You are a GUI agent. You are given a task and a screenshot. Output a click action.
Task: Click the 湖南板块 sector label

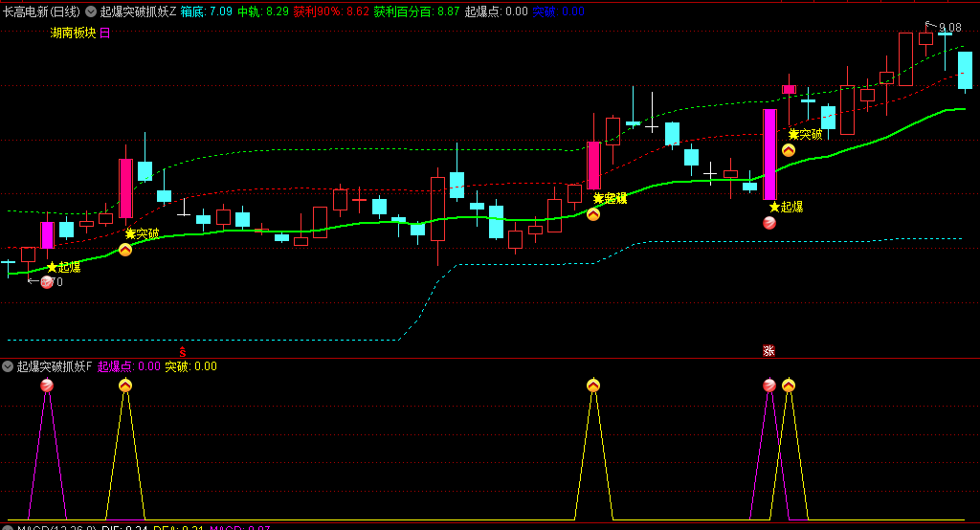coord(73,33)
